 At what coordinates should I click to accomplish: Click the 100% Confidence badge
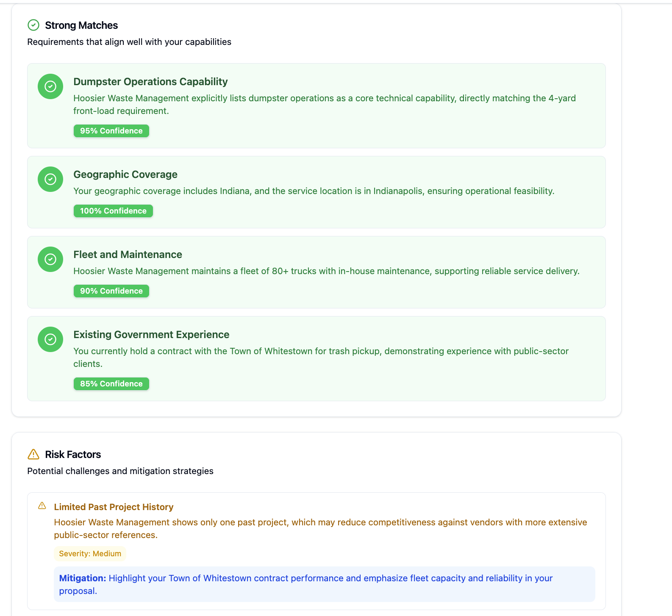coord(113,211)
